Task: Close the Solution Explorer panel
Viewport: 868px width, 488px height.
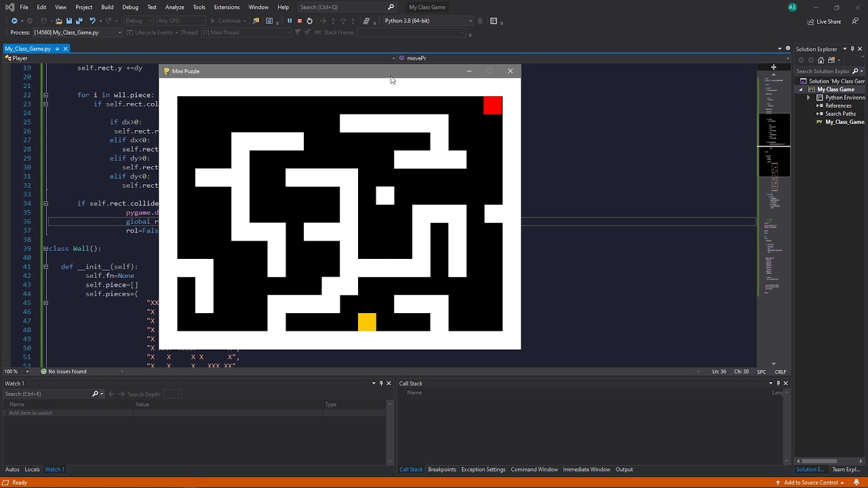Action: tap(861, 49)
